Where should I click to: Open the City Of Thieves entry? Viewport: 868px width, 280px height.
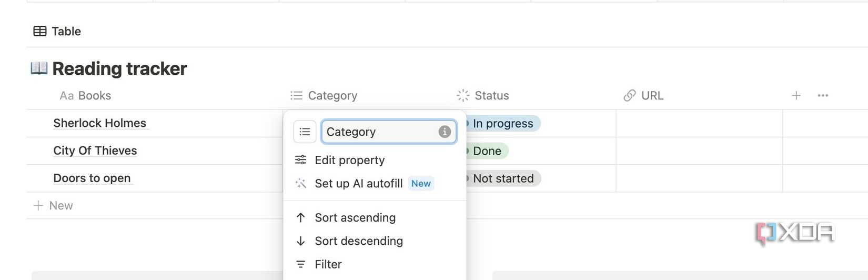[x=95, y=151]
